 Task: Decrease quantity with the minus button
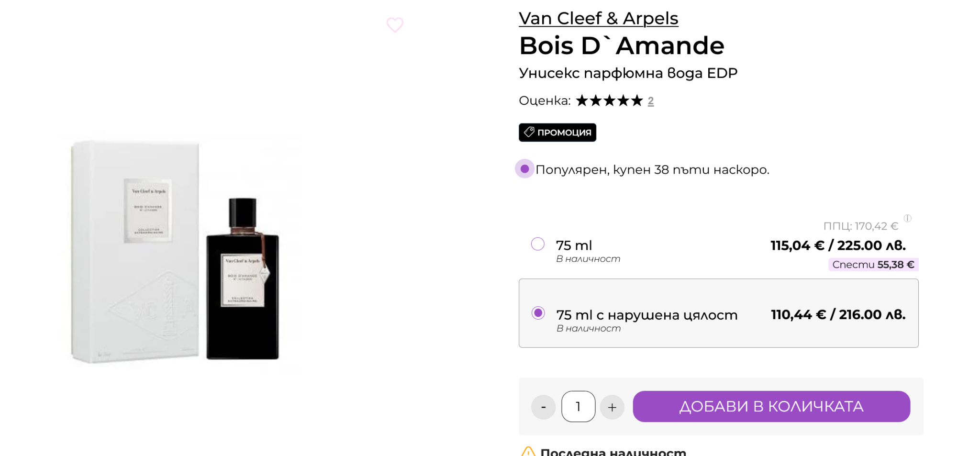point(543,407)
